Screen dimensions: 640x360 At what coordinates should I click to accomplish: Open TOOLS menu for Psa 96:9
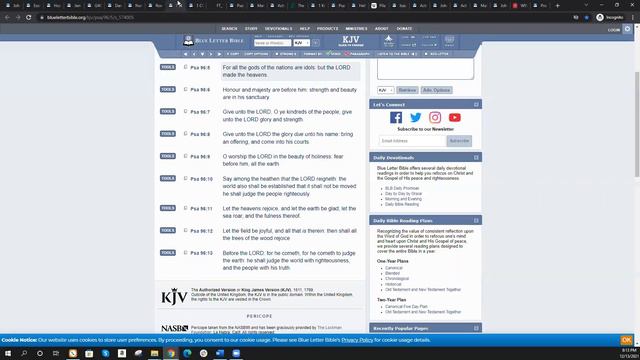click(168, 156)
